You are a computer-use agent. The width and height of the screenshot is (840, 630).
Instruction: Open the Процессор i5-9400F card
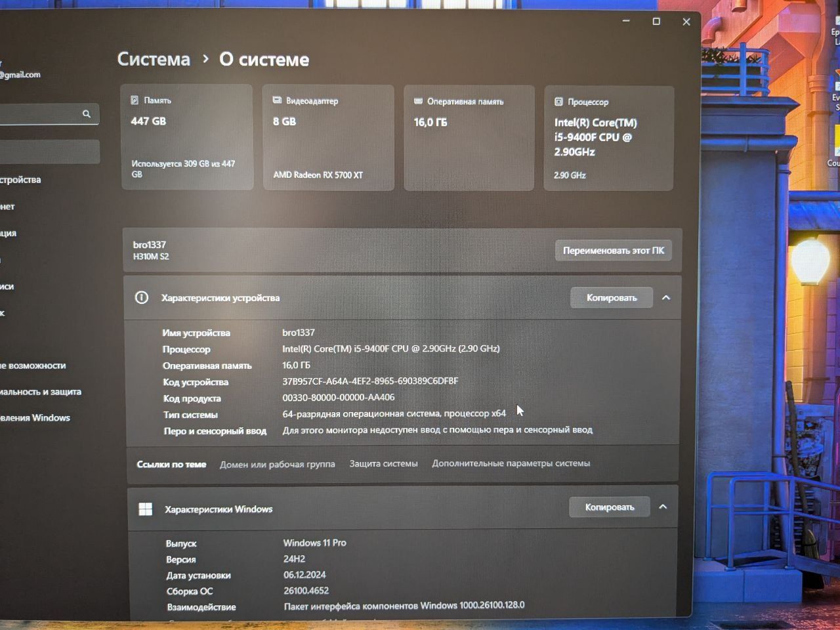tap(609, 138)
